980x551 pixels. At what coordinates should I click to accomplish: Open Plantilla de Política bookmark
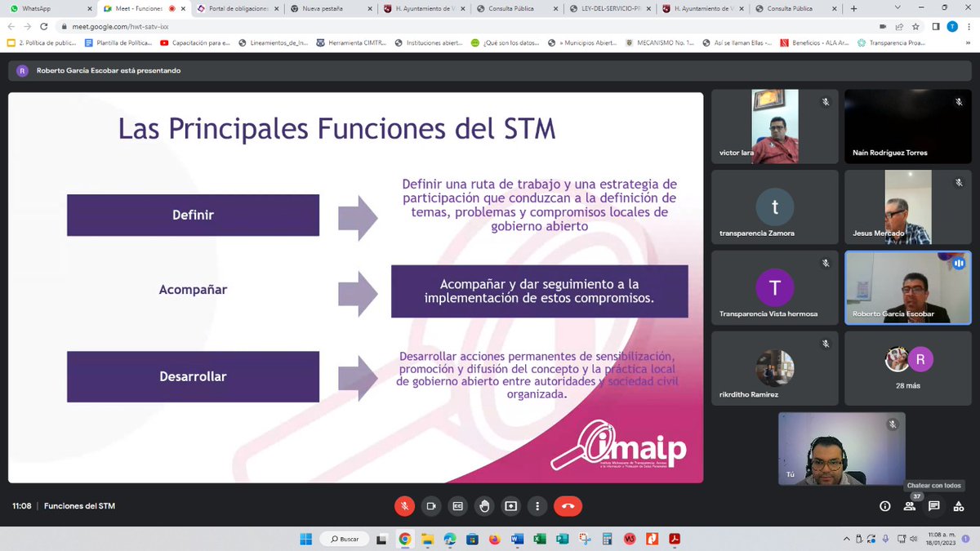(x=117, y=43)
